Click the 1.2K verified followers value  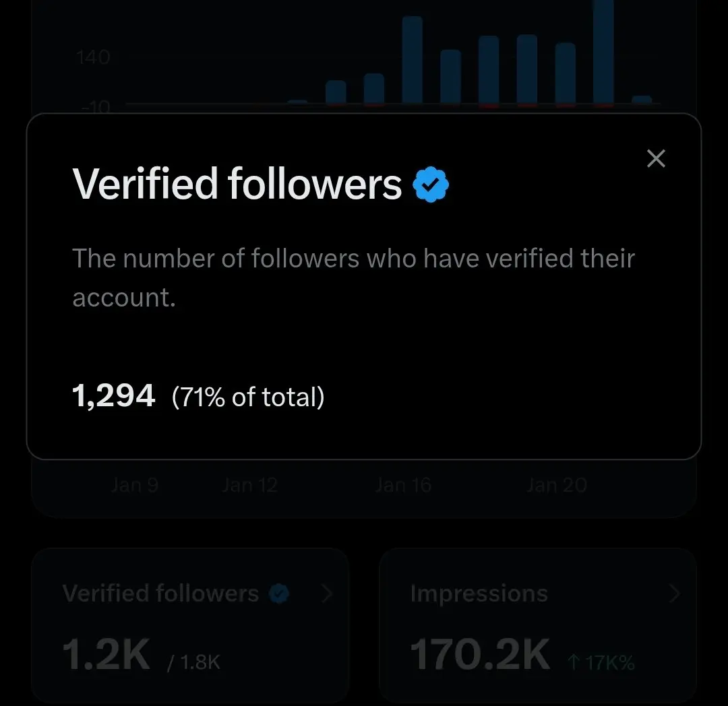(107, 655)
